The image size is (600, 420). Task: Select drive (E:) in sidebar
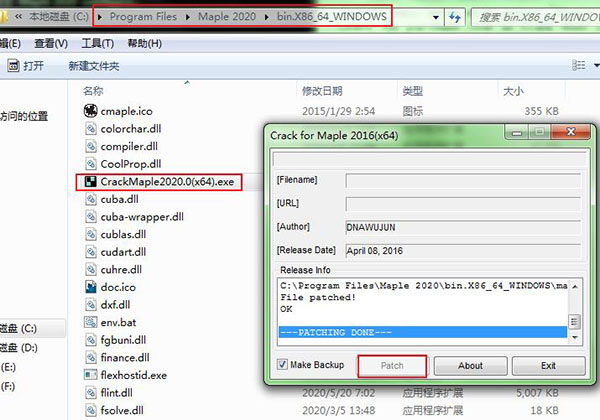point(8,367)
